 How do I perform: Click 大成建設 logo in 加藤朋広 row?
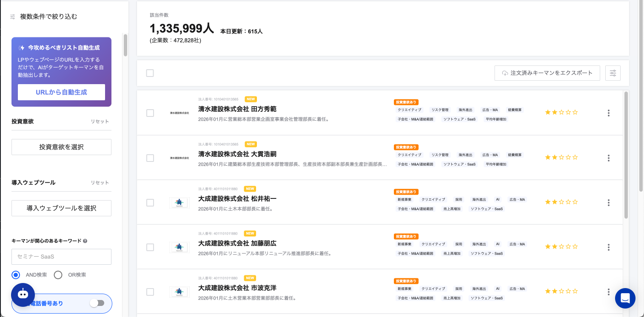[179, 247]
